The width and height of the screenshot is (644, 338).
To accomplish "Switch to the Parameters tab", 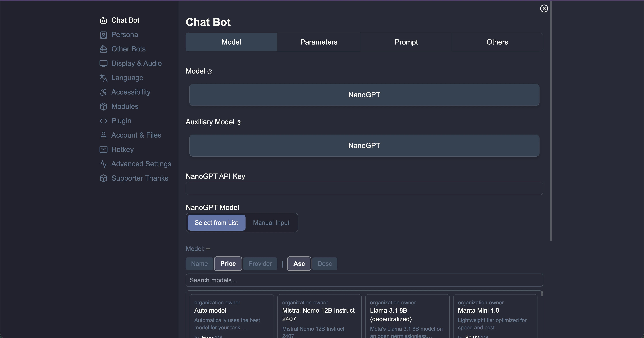I will [319, 42].
